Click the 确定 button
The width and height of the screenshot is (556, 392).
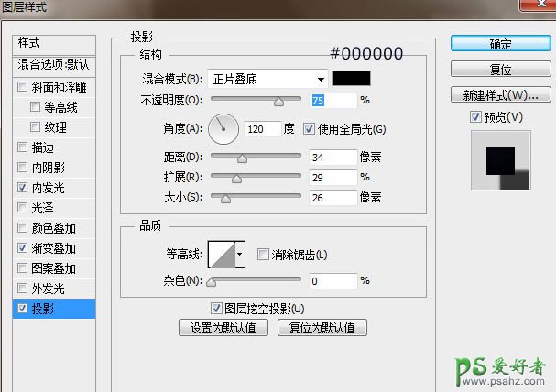500,43
